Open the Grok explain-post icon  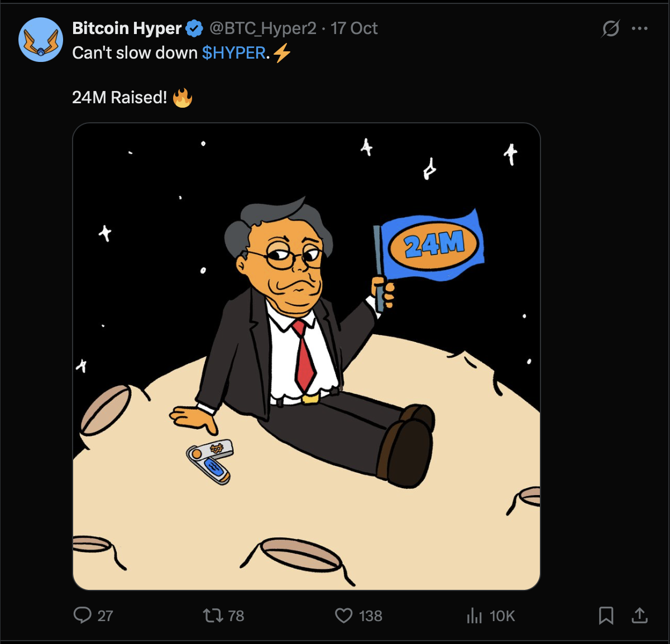[x=610, y=28]
